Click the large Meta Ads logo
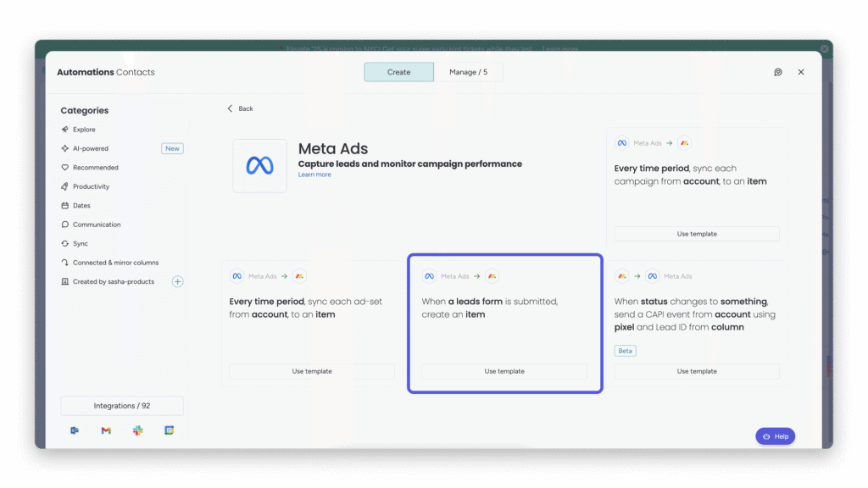 (259, 166)
